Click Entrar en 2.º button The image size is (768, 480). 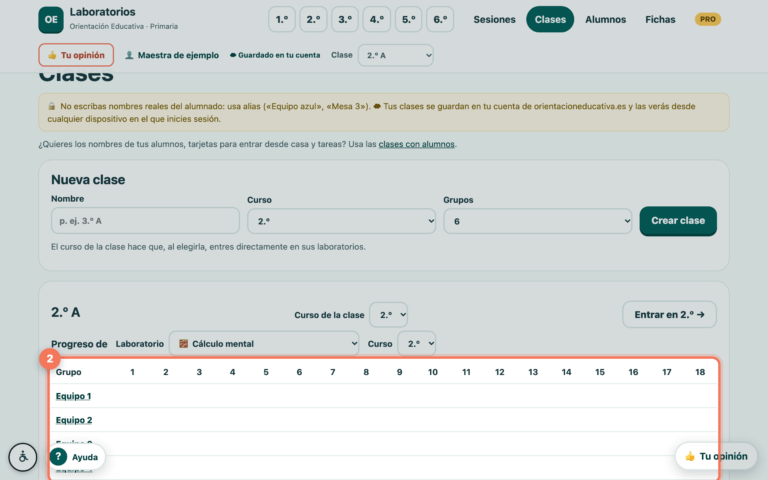click(669, 314)
